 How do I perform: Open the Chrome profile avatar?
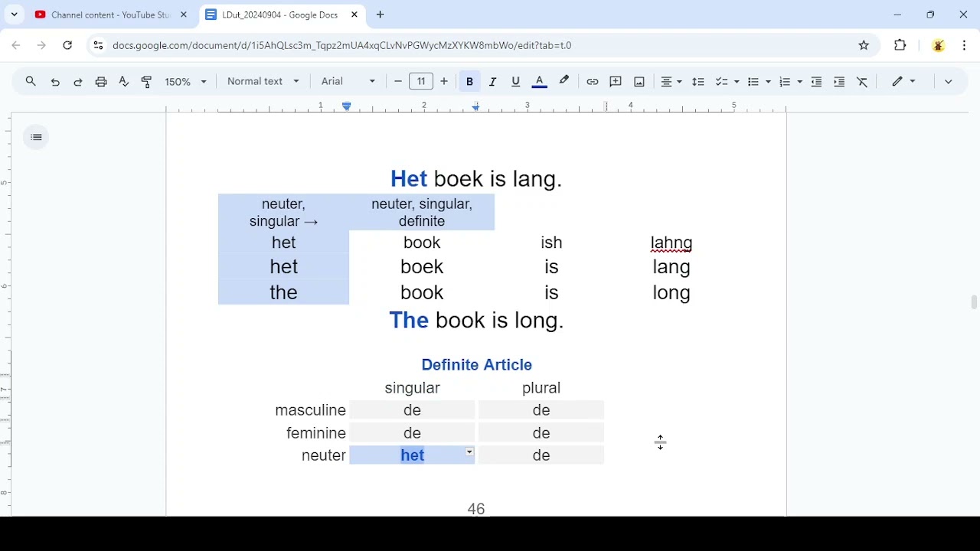pyautogui.click(x=939, y=45)
